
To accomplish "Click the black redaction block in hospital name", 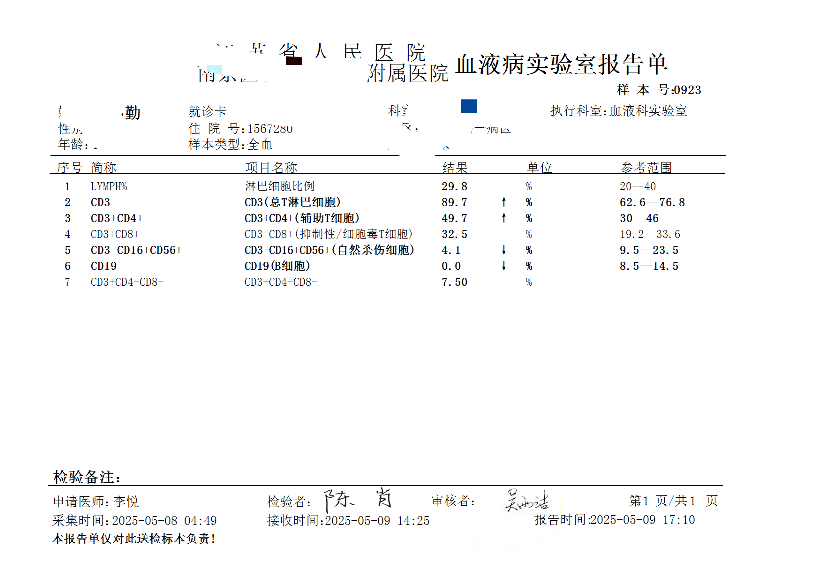I will pos(294,63).
